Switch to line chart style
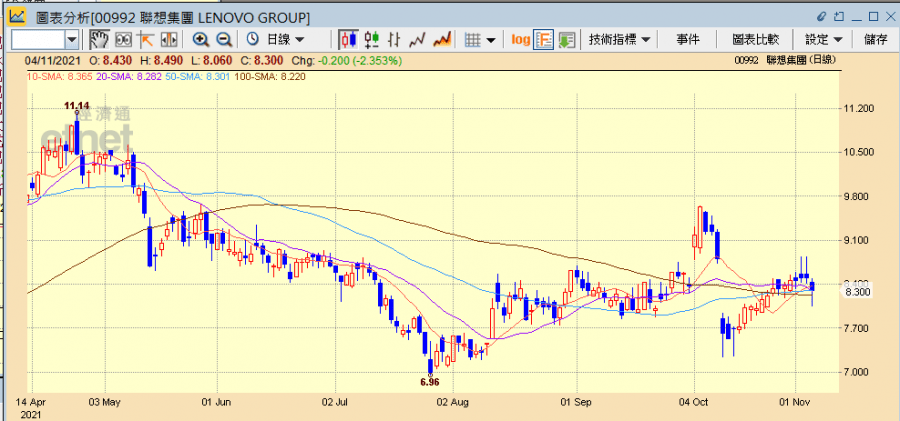900x421 pixels. (418, 39)
